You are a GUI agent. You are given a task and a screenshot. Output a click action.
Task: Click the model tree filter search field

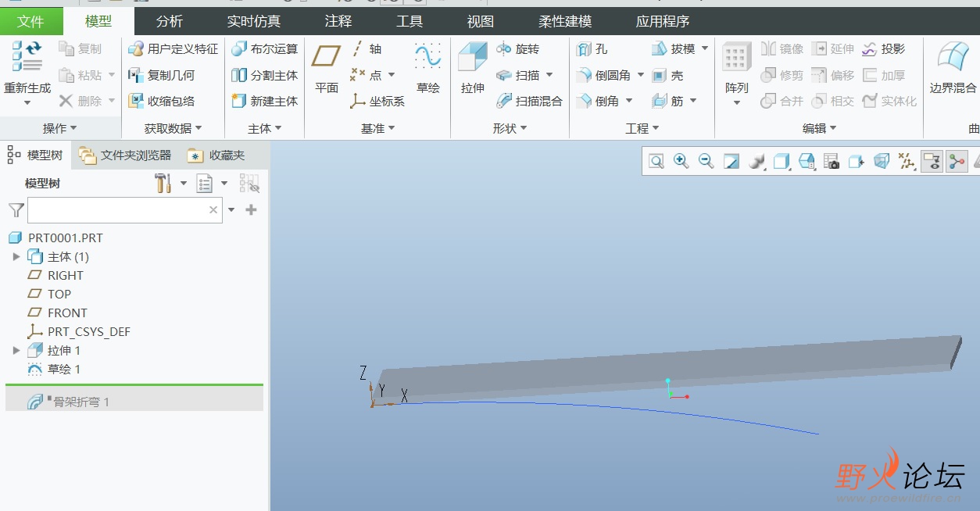point(125,210)
